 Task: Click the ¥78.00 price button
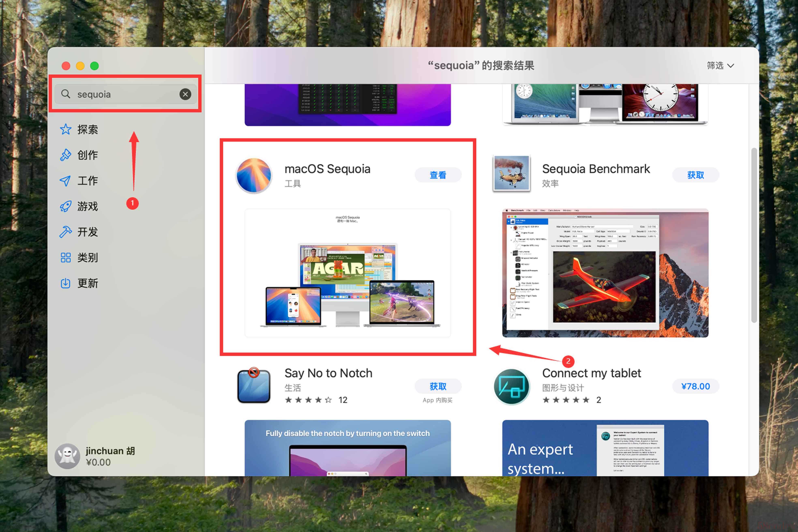pos(695,386)
